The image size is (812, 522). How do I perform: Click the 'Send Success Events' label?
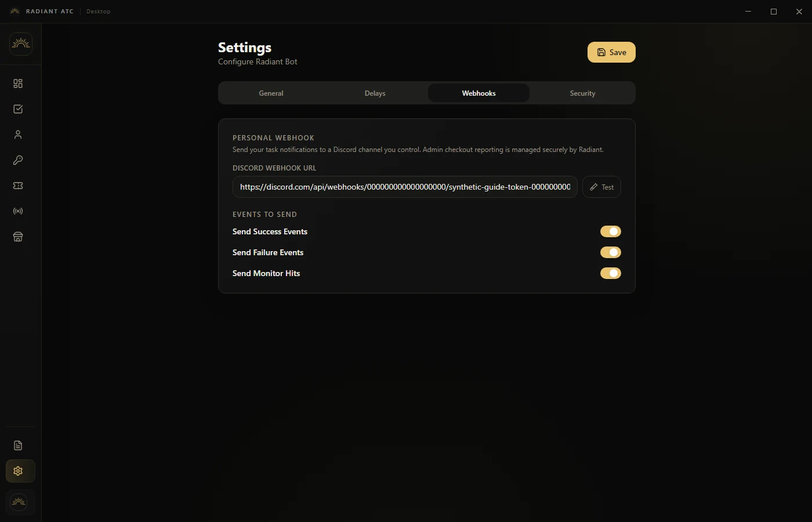270,231
